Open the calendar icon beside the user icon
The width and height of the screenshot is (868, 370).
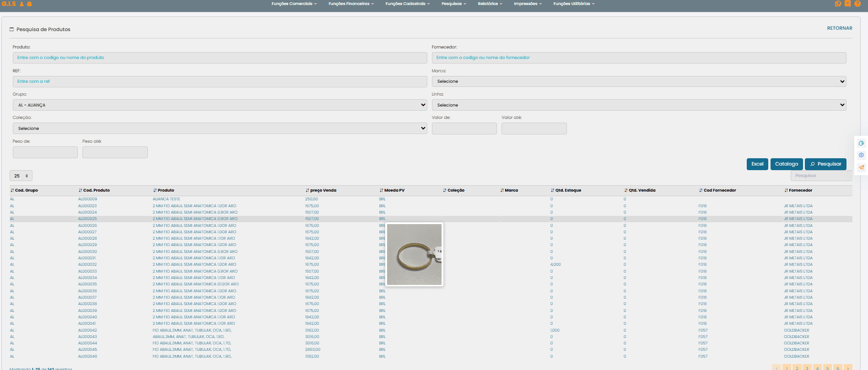pos(29,4)
